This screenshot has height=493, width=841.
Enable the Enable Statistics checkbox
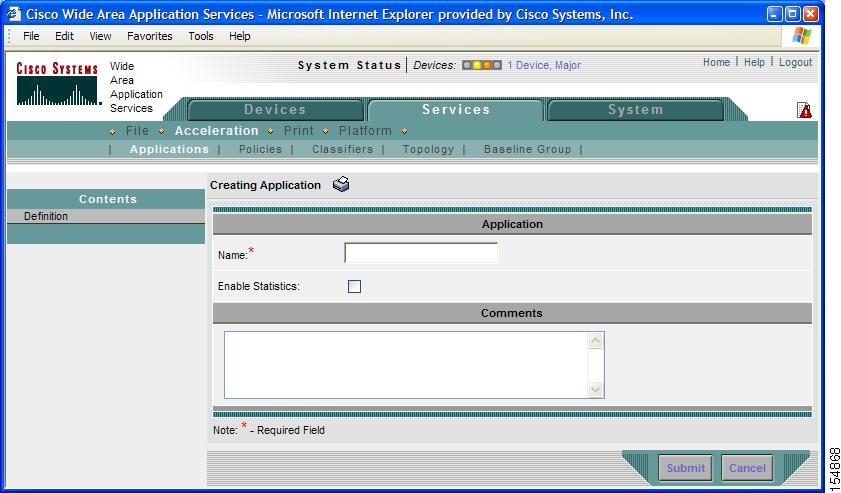point(354,286)
